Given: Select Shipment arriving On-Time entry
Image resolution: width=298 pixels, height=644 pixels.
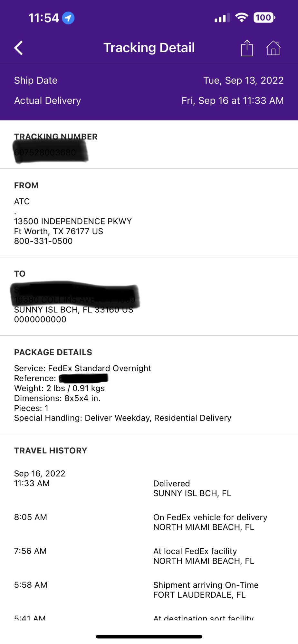Looking at the screenshot, I should tap(206, 590).
